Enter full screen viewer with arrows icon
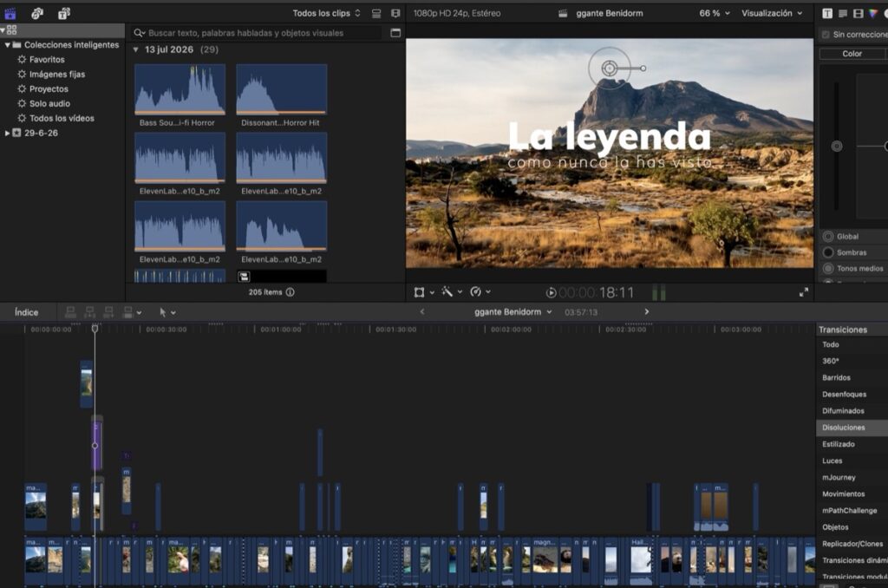The image size is (888, 588). (804, 292)
